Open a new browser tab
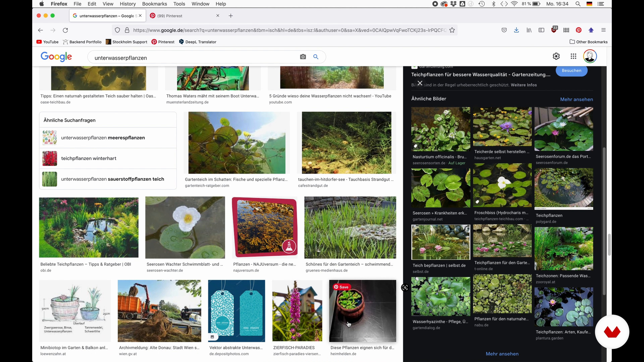The width and height of the screenshot is (644, 362). [x=231, y=16]
